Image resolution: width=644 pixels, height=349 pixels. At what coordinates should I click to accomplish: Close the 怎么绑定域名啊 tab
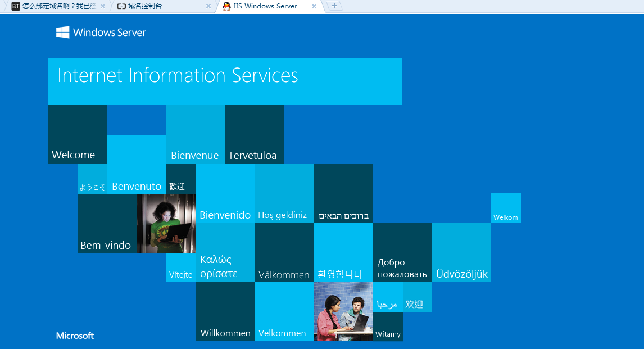click(103, 6)
